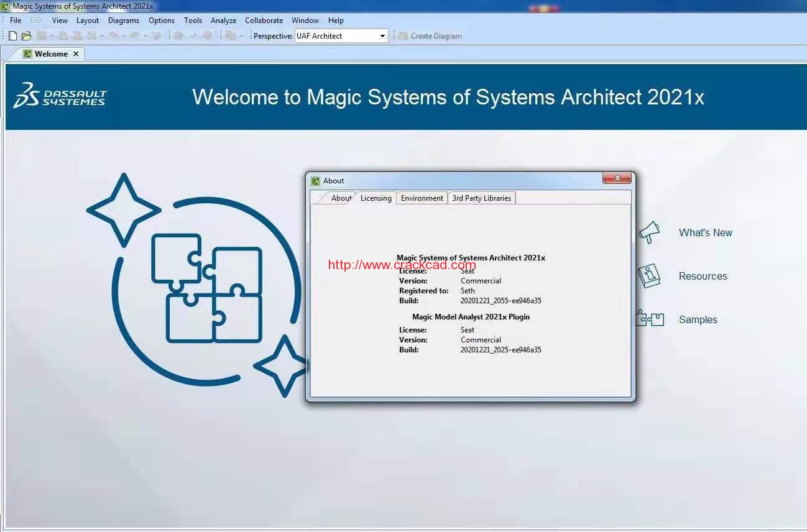Click the Welcome tab's green icon
Screen dimensions: 807x532
[27, 54]
